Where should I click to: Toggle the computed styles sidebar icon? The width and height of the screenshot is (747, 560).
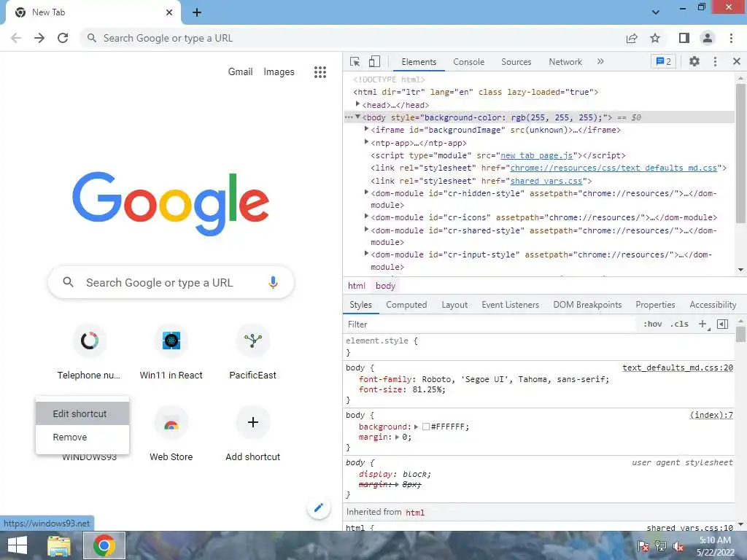coord(722,324)
